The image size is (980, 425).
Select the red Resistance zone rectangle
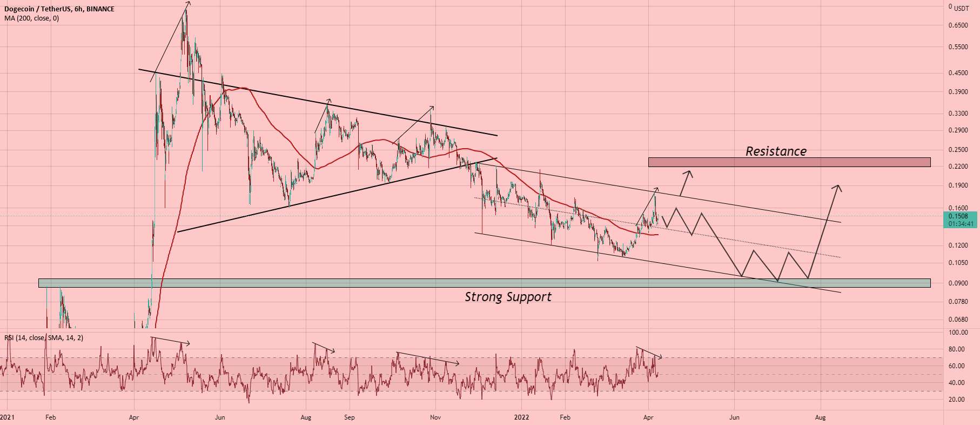(789, 162)
